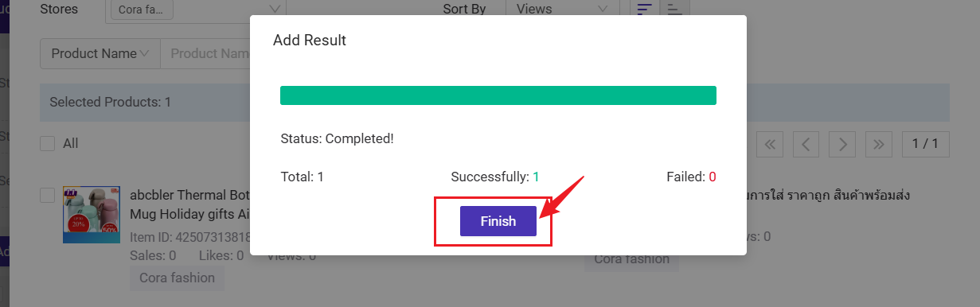
Task: Select descending sort order icon
Action: click(x=644, y=9)
